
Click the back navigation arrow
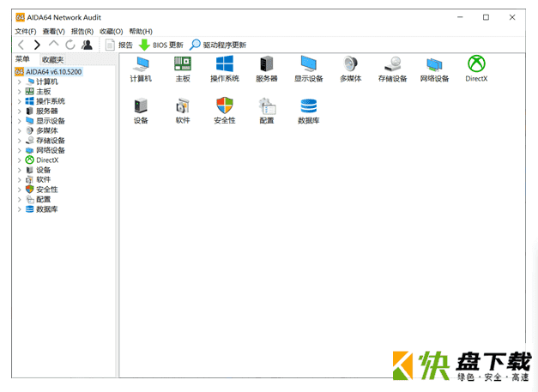(21, 45)
